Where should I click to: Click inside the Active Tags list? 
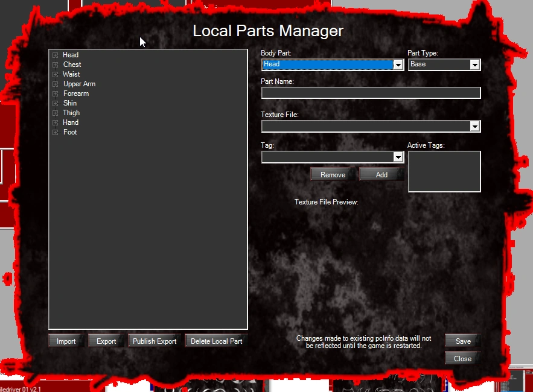pos(444,171)
